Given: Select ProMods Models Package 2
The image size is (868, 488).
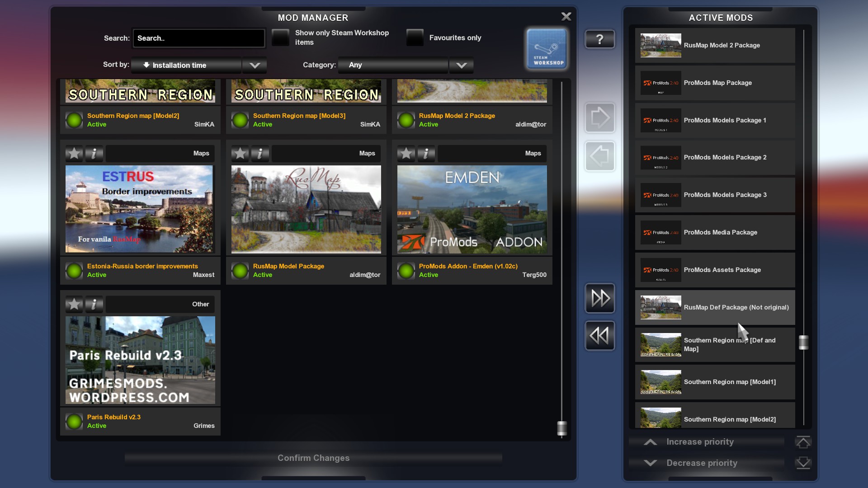Looking at the screenshot, I should [x=715, y=157].
